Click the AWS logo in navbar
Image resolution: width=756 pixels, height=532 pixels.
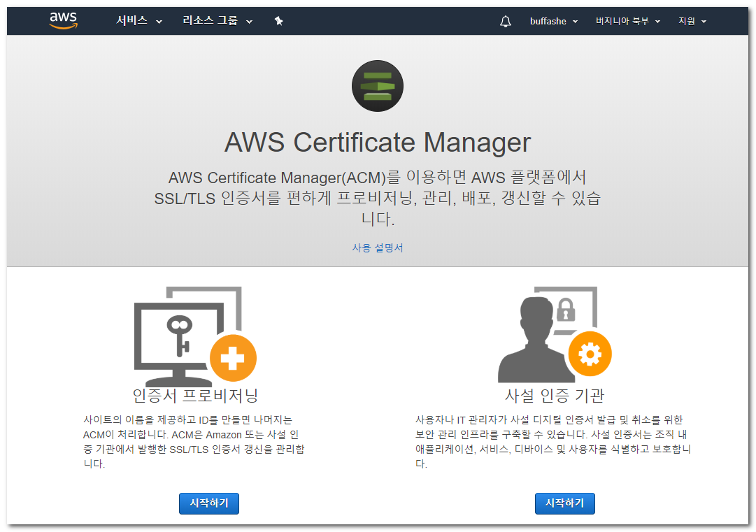63,20
